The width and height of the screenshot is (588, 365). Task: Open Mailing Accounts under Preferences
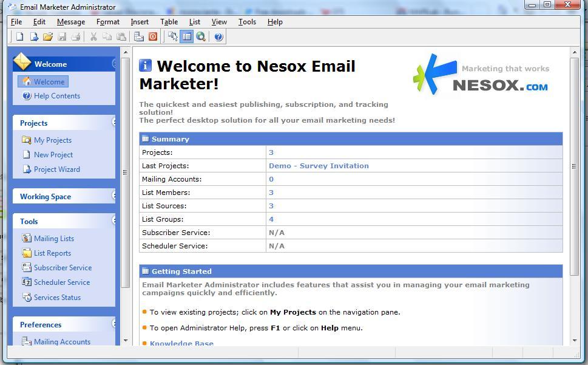[x=63, y=341]
